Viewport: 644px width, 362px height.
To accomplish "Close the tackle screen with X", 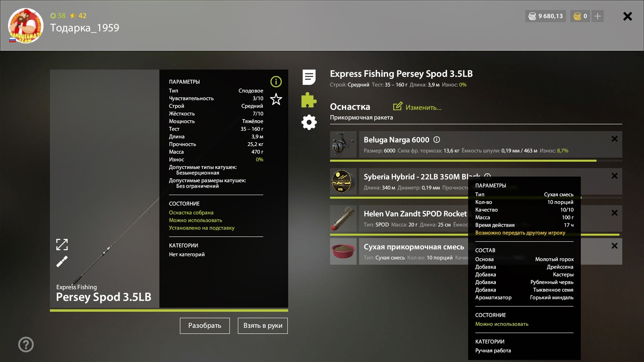I will pos(627,16).
